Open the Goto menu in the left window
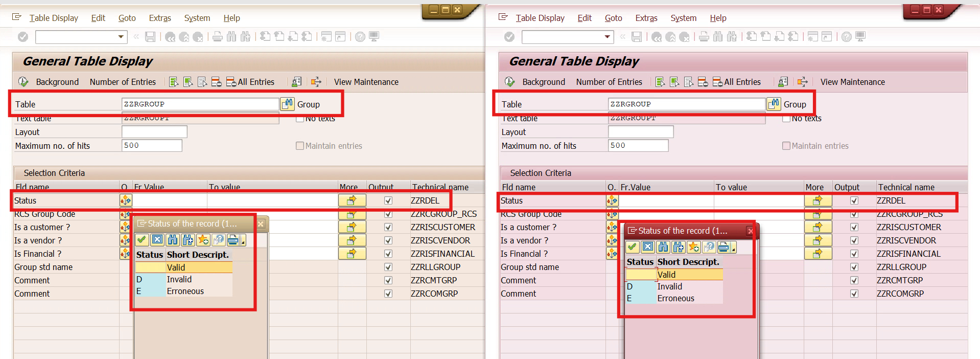This screenshot has width=980, height=359. point(127,18)
